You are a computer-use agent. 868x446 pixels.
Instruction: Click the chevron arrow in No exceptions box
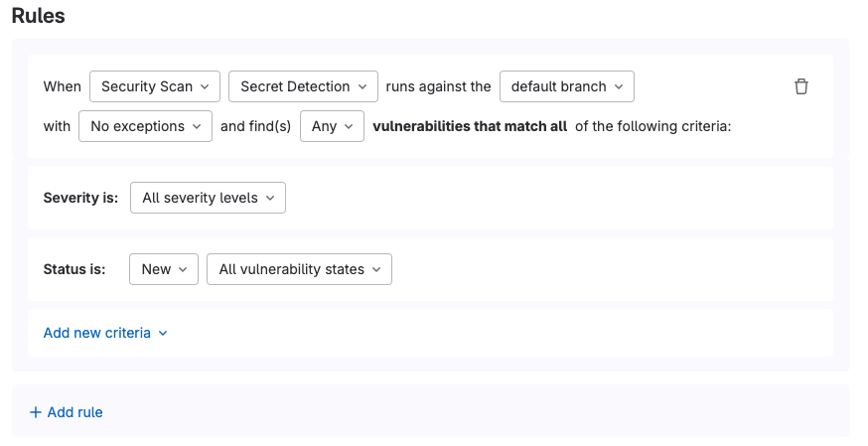[x=197, y=127]
